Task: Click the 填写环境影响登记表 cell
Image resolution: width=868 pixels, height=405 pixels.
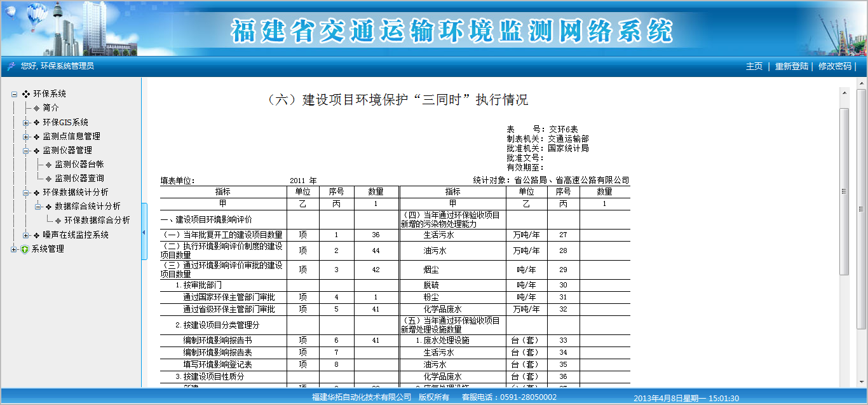Action: click(x=223, y=364)
